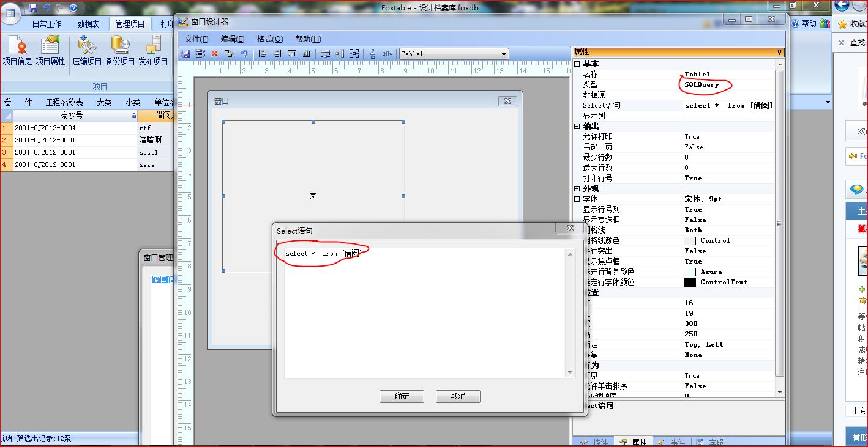This screenshot has width=868, height=447.
Task: Collapse the 输出 property section
Action: coord(577,126)
